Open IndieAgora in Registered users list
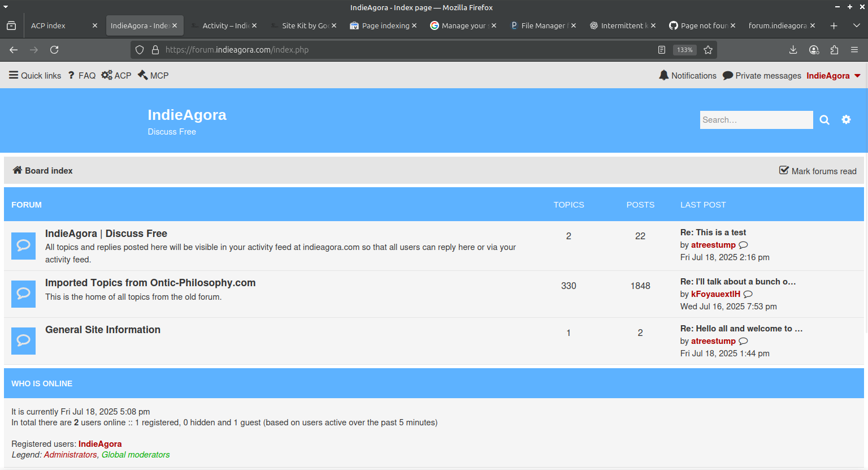This screenshot has height=470, width=868. tap(100, 444)
